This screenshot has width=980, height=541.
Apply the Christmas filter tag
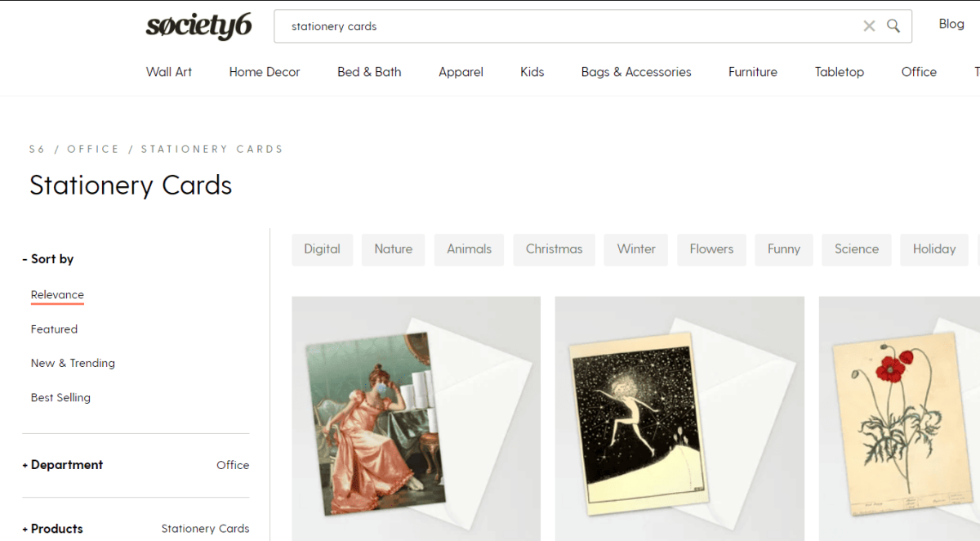point(554,249)
